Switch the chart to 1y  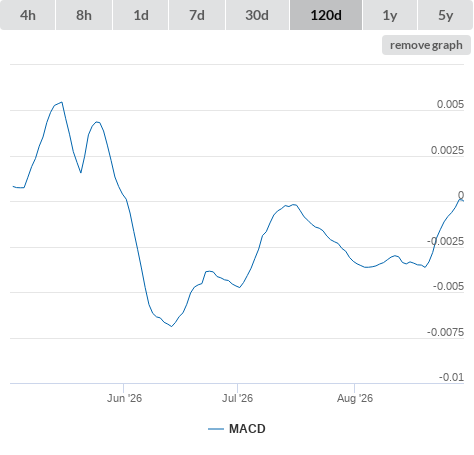(390, 15)
